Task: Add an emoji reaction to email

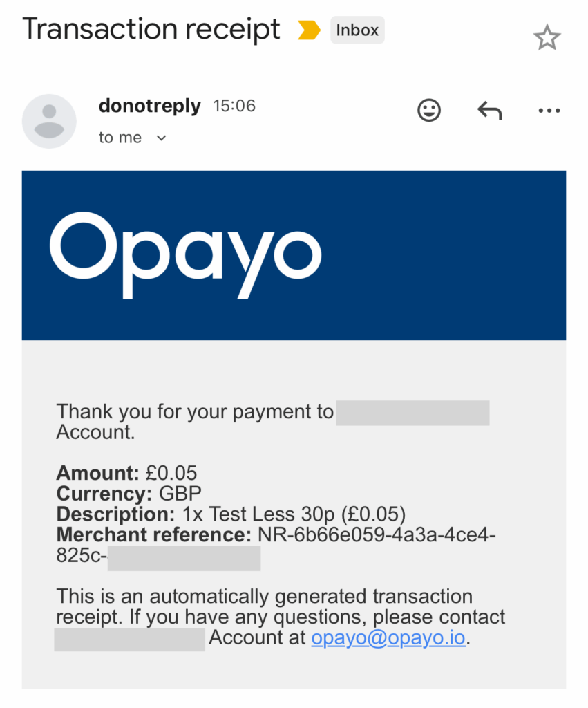Action: pyautogui.click(x=429, y=110)
